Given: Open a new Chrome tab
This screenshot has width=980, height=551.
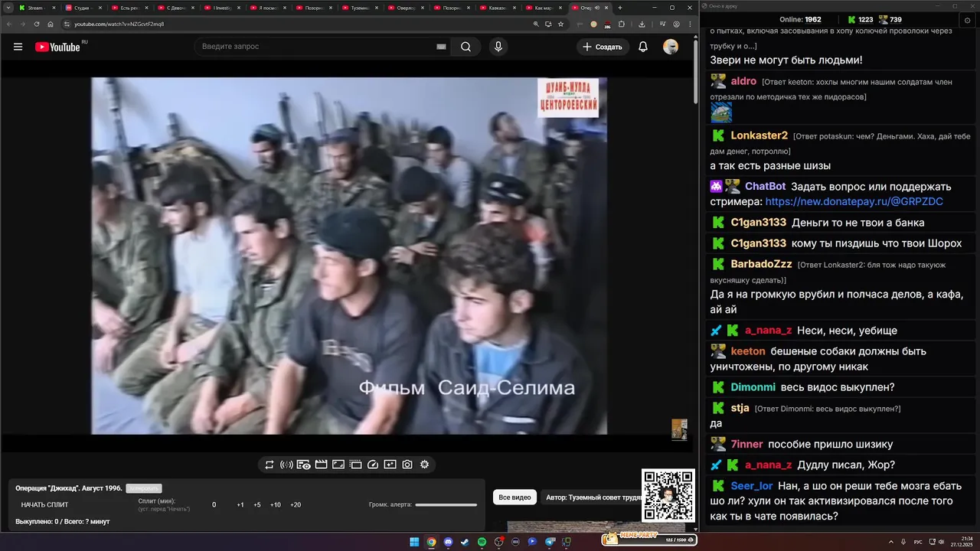Looking at the screenshot, I should tap(620, 8).
